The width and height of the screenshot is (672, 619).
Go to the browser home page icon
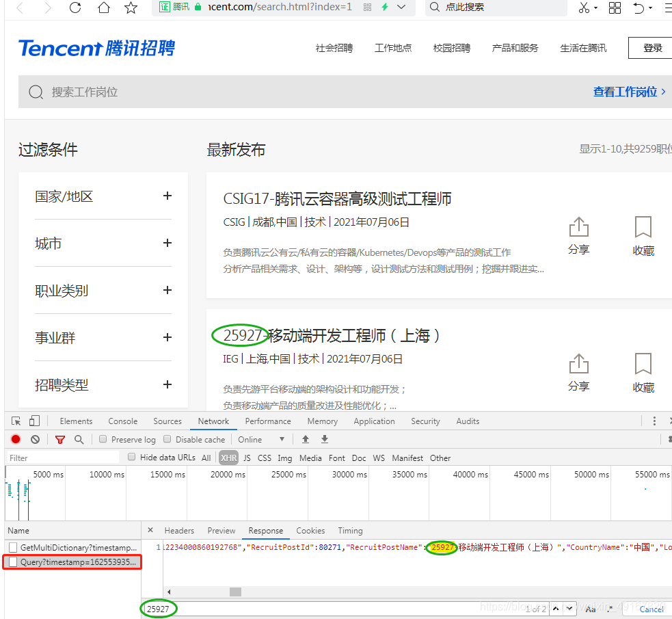[x=104, y=8]
